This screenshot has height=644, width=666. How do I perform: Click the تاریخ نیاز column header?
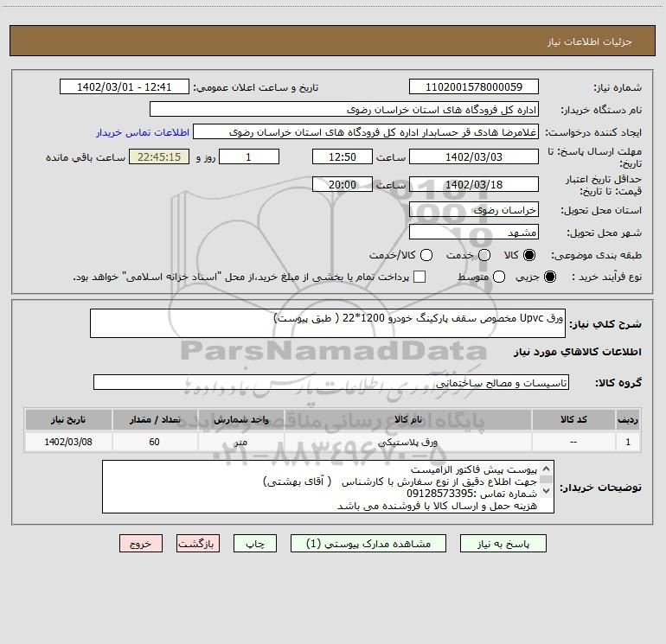point(68,419)
